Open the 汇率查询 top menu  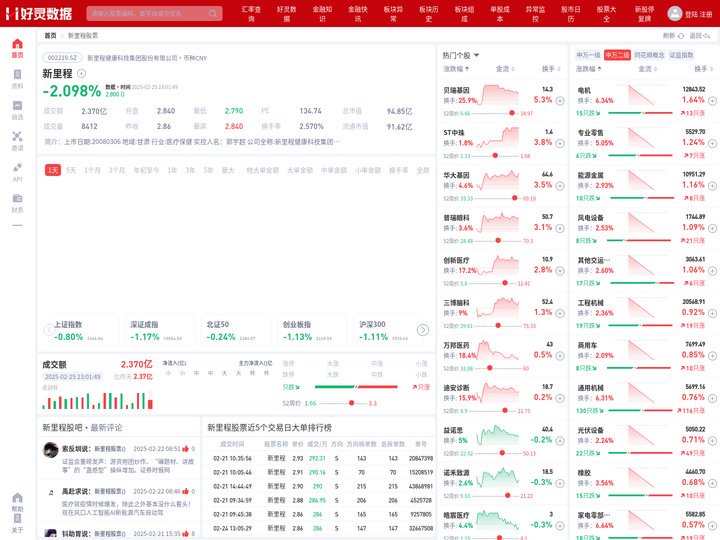coord(251,14)
